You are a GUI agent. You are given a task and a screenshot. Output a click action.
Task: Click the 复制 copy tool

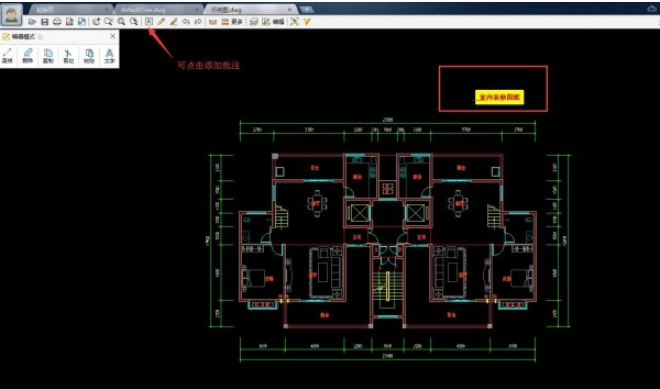tap(48, 56)
